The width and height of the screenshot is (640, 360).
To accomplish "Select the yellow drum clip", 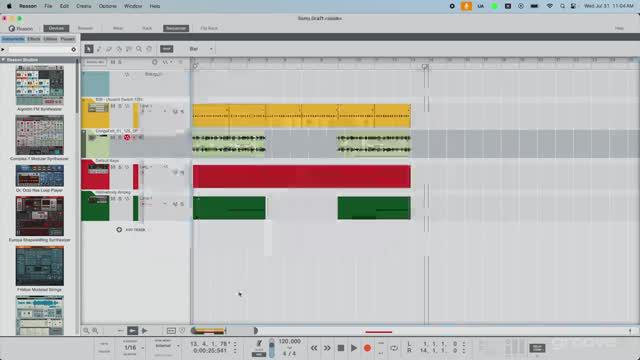I will (302, 116).
